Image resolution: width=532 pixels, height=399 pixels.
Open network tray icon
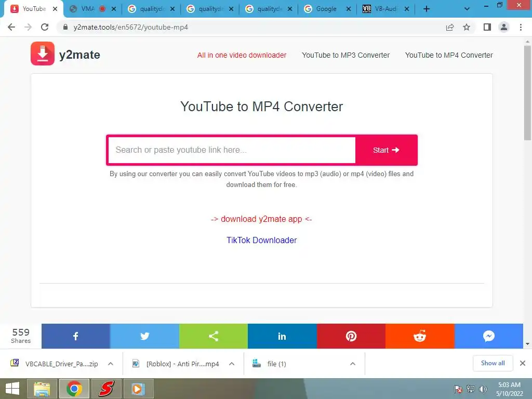(x=471, y=389)
